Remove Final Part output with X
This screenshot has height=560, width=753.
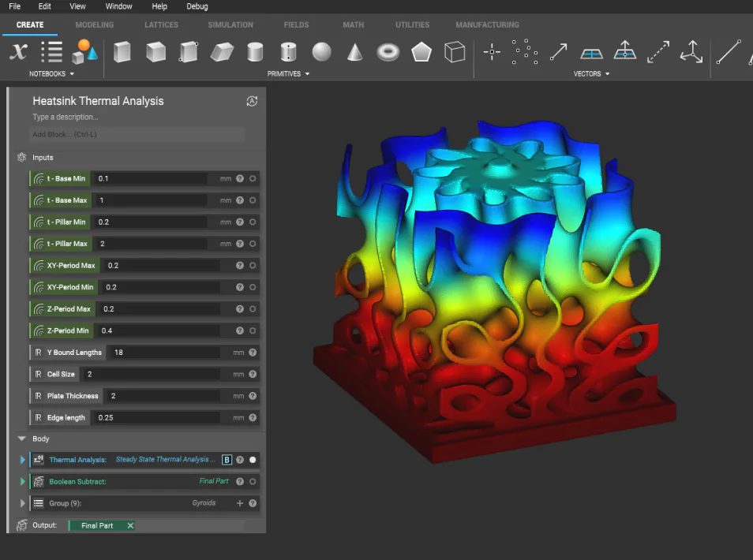coord(130,525)
